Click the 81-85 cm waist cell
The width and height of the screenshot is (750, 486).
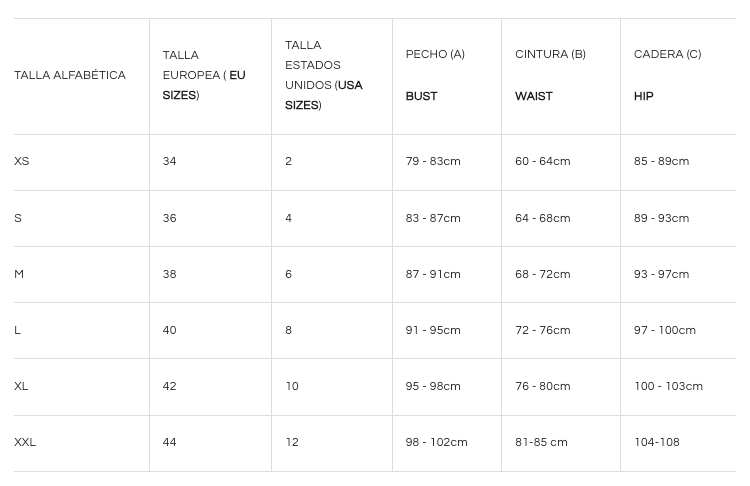[x=541, y=442]
